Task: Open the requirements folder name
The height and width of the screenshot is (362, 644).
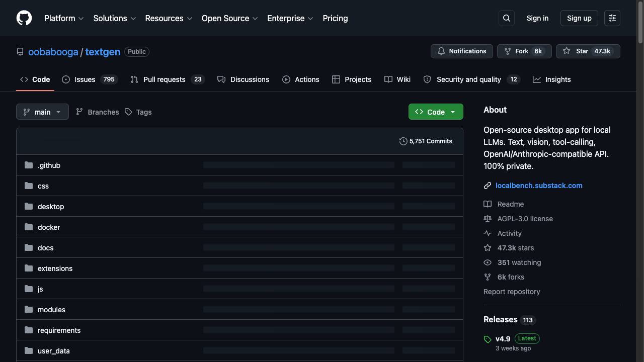Action: pyautogui.click(x=59, y=330)
